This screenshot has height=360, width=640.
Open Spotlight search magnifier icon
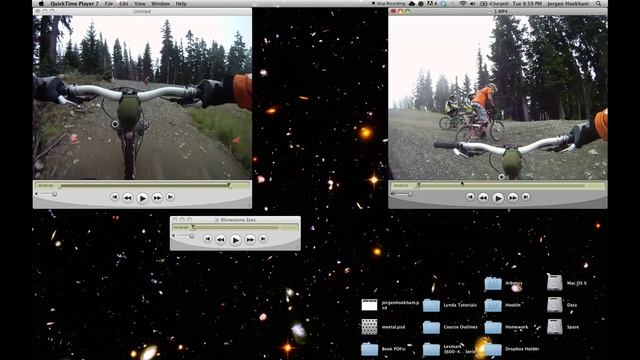[598, 4]
